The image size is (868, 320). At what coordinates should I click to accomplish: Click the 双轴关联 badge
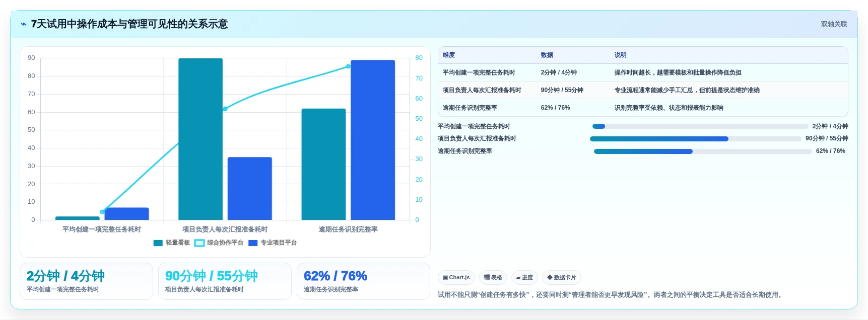click(834, 24)
